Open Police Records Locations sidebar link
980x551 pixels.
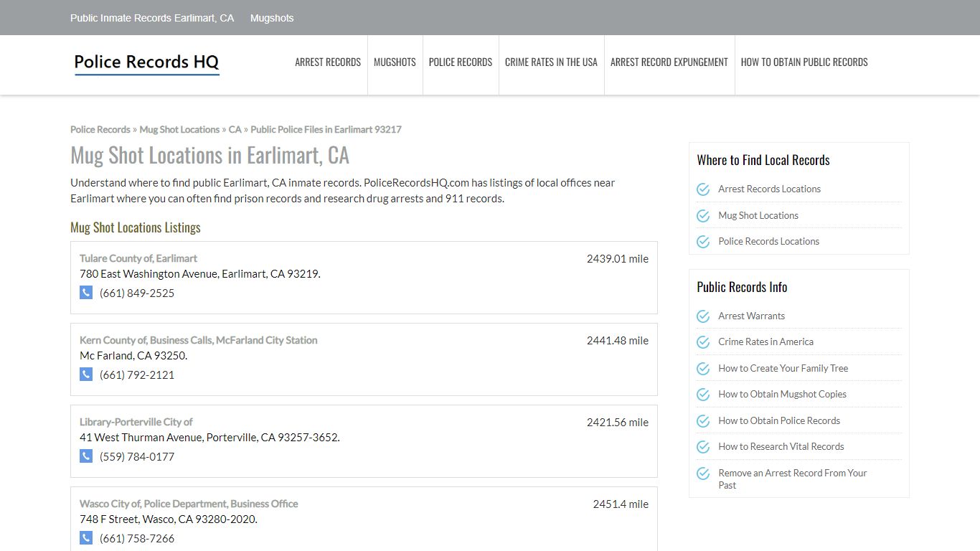[x=768, y=241]
